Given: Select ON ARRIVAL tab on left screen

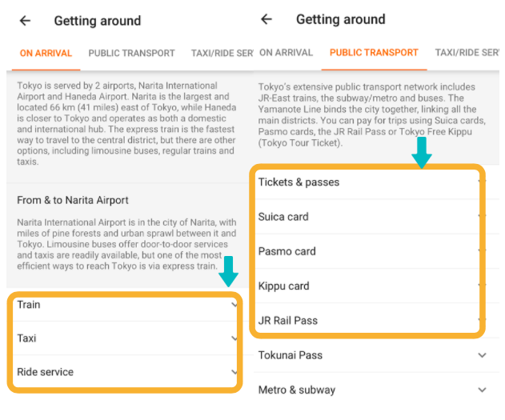Looking at the screenshot, I should coord(46,53).
